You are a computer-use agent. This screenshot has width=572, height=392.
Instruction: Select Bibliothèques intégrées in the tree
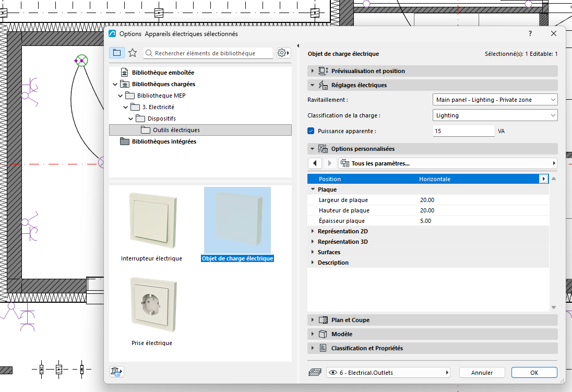164,141
